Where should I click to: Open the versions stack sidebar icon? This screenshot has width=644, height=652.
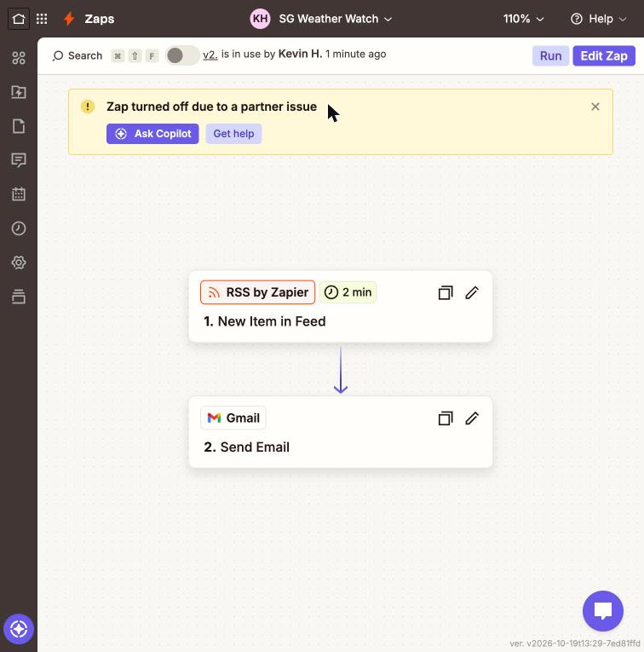click(x=19, y=297)
